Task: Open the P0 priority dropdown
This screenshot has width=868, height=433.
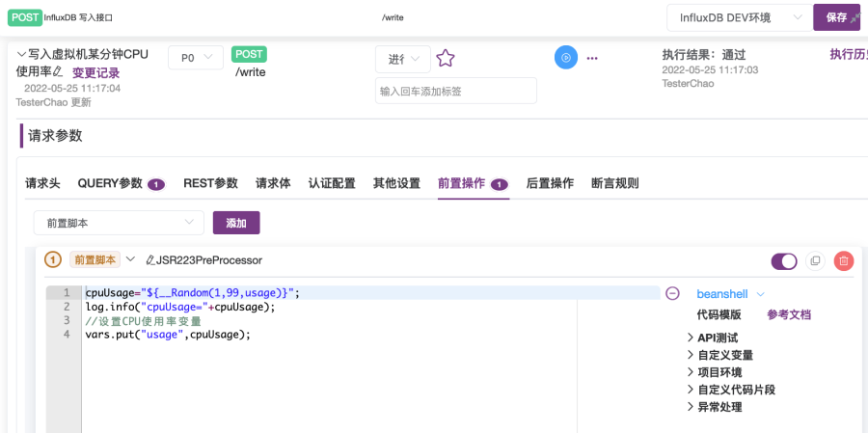Action: coord(196,58)
